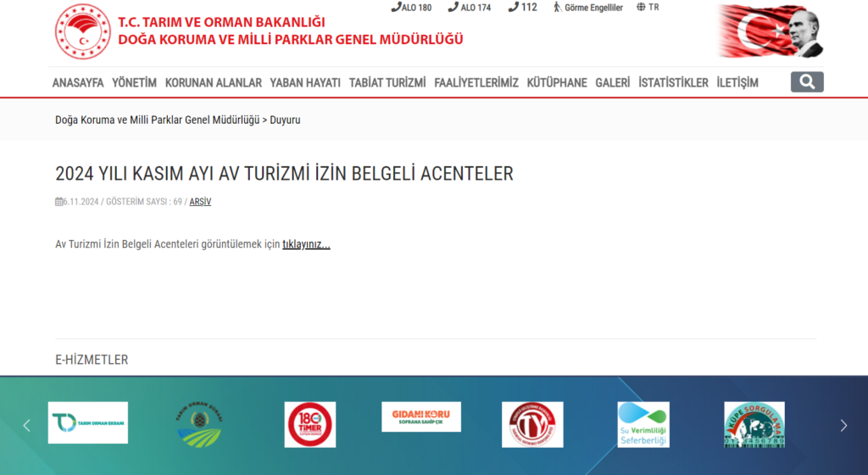
Task: Open the YABAN HAYATI menu
Action: coord(305,82)
